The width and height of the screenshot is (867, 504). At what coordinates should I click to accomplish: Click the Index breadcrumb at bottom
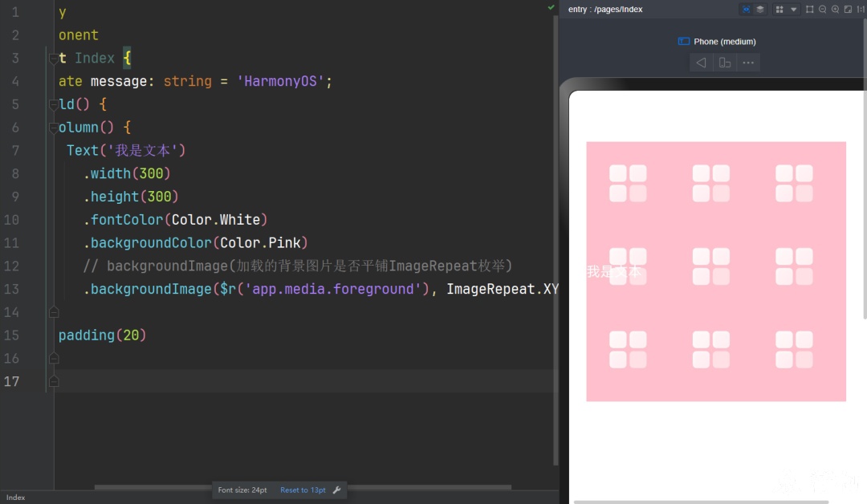point(15,498)
